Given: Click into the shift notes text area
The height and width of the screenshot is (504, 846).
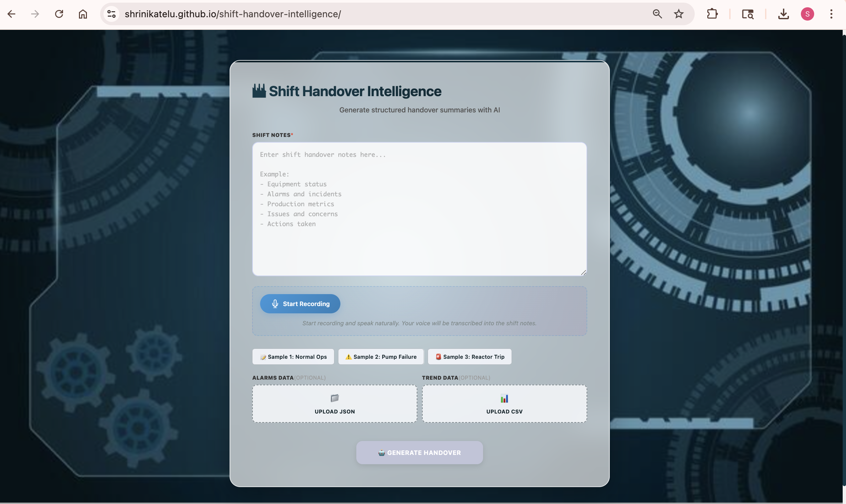Looking at the screenshot, I should (x=419, y=209).
